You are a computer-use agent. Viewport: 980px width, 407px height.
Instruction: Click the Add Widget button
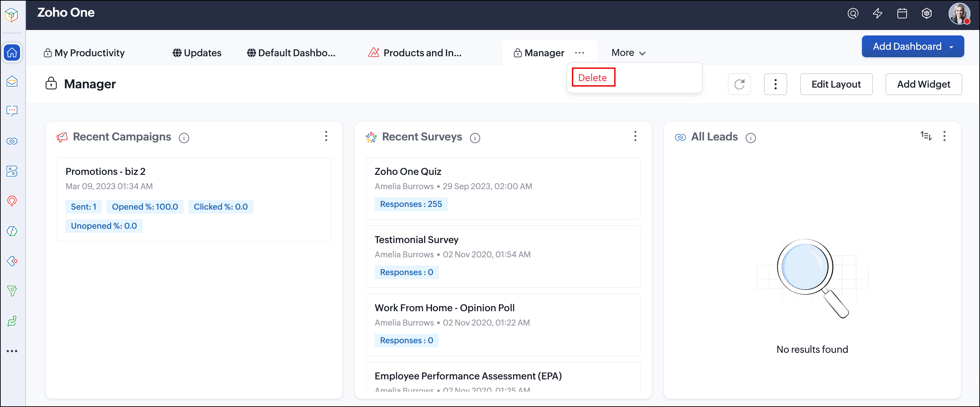coord(923,84)
